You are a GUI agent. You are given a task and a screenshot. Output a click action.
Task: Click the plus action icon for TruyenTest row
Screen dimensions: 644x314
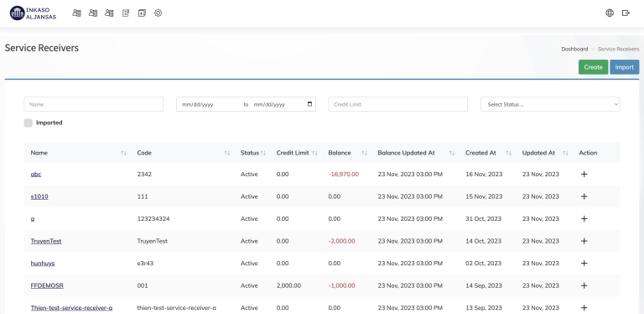click(x=584, y=241)
